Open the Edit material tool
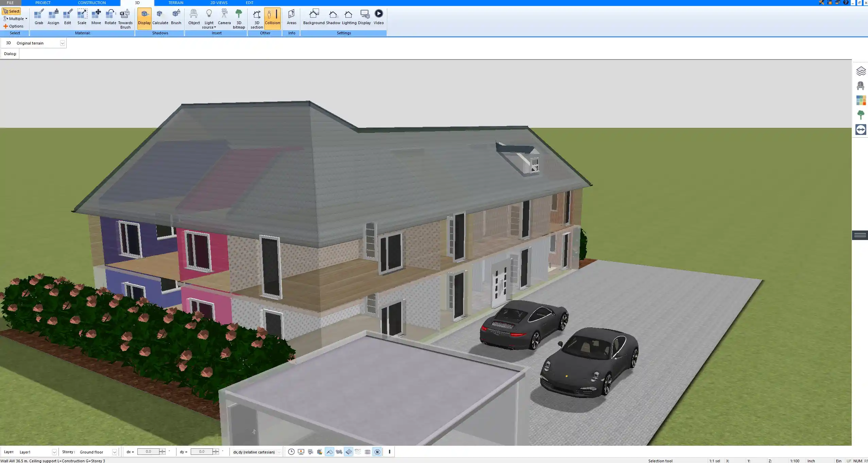Viewport: 868px width, 463px height. click(68, 17)
